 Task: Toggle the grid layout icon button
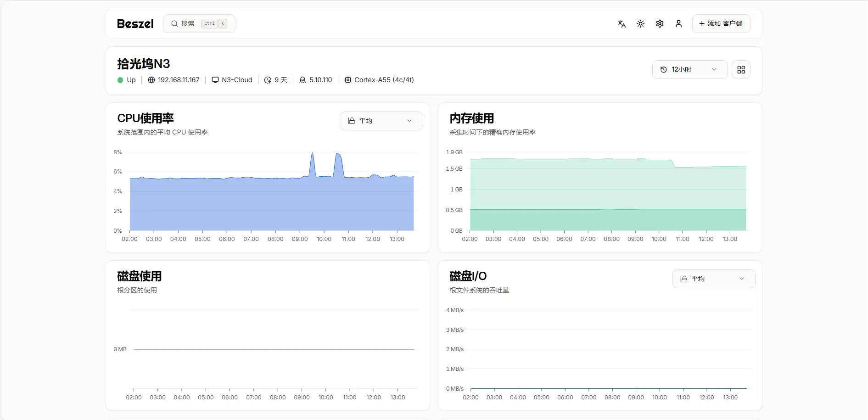[x=741, y=69]
